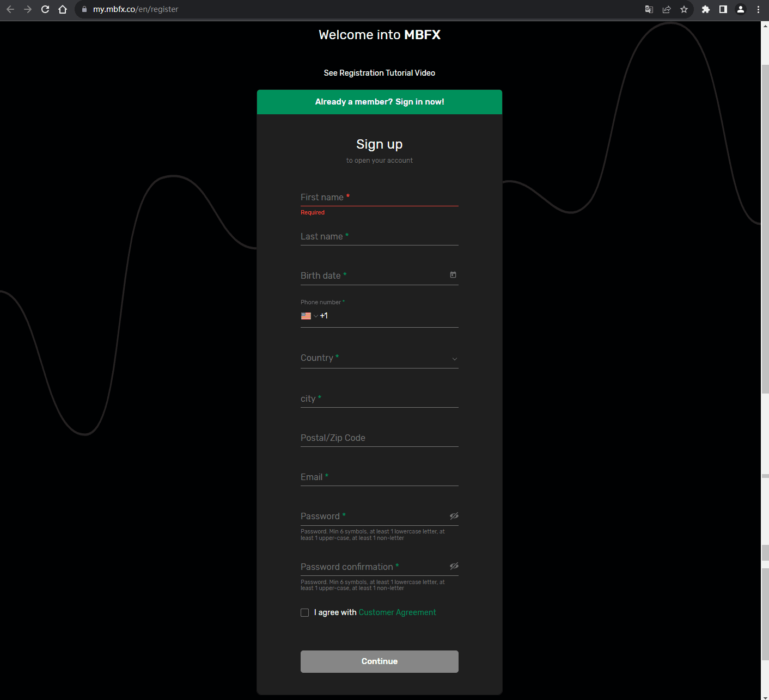Image resolution: width=769 pixels, height=700 pixels.
Task: Click the address bar URL my.mbfx.co/en/register
Action: point(136,9)
